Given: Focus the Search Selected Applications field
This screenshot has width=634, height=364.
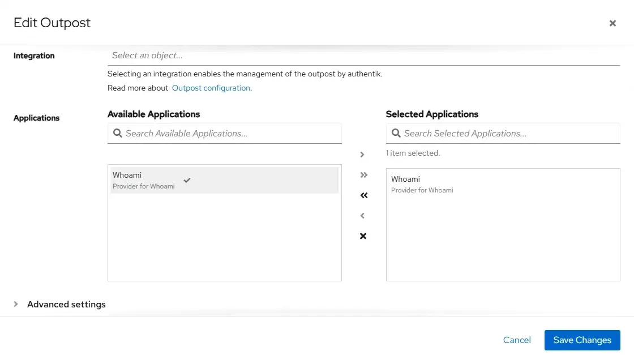Looking at the screenshot, I should [503, 134].
